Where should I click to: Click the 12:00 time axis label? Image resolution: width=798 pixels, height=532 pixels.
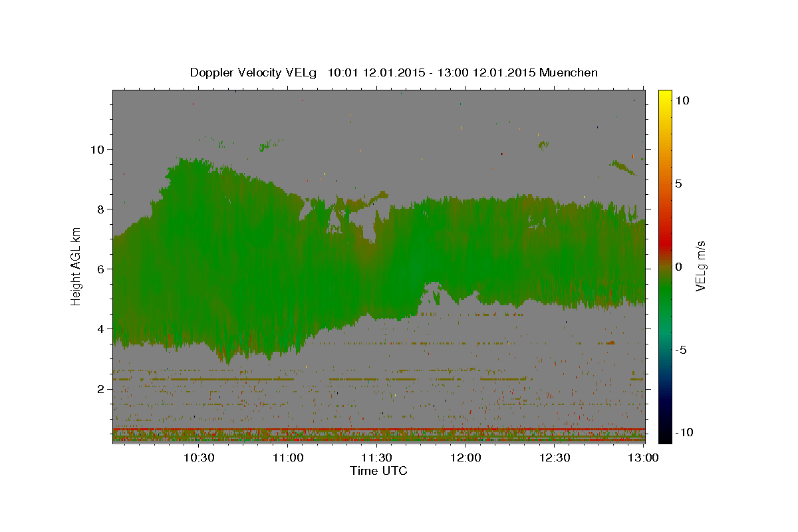[x=466, y=458]
